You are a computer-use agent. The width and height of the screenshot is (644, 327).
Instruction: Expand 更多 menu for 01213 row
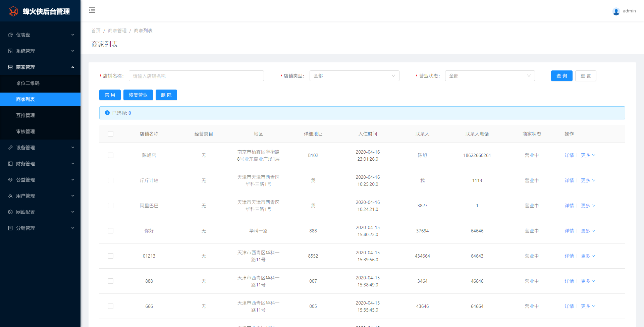click(x=588, y=256)
